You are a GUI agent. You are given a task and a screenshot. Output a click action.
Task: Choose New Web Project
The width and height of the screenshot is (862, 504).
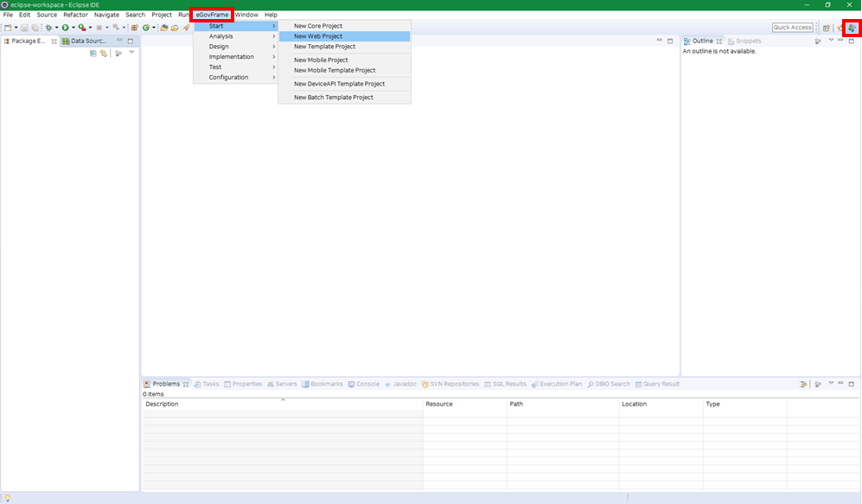coord(345,36)
